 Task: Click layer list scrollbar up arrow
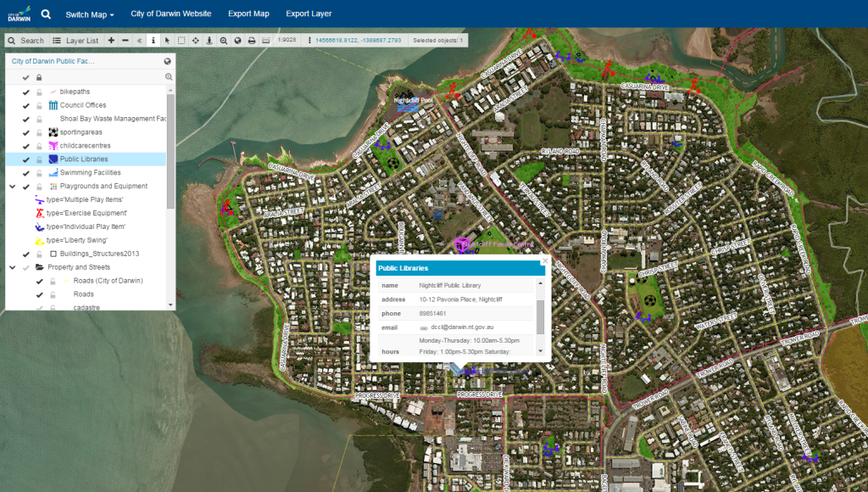pyautogui.click(x=170, y=90)
